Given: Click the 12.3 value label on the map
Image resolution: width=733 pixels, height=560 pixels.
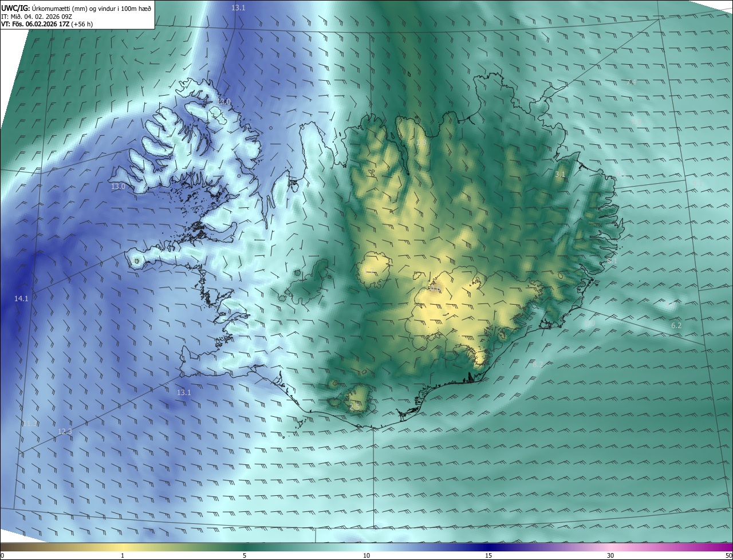Looking at the screenshot, I should 65,431.
